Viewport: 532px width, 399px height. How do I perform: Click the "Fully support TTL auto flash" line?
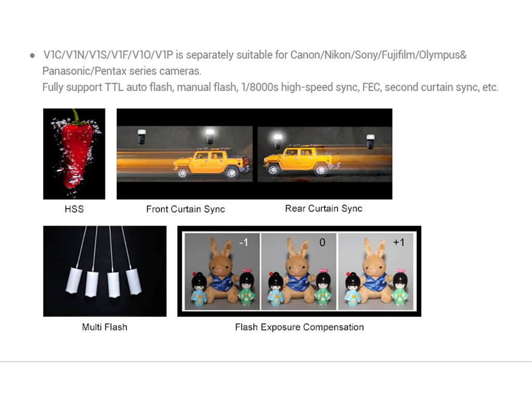tap(270, 87)
